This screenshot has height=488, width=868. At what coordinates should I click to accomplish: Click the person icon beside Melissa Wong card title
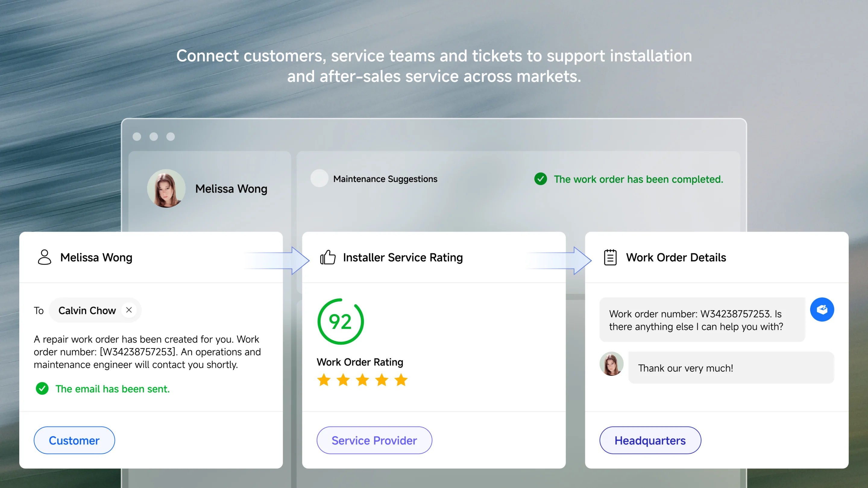coord(45,257)
